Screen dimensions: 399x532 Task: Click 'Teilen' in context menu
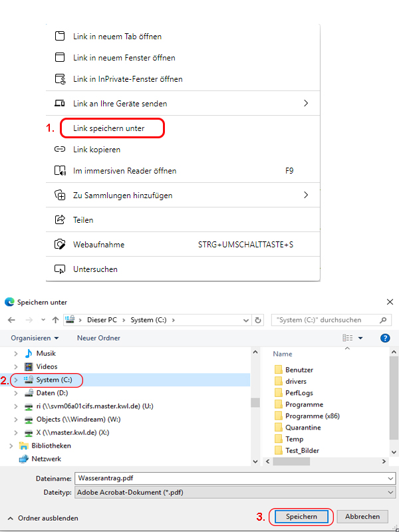[182, 220]
